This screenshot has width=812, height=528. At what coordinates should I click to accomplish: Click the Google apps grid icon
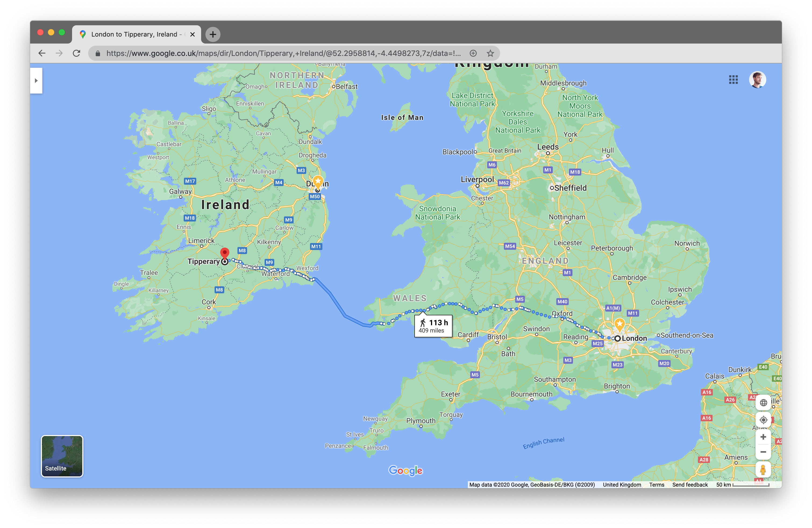(x=733, y=80)
